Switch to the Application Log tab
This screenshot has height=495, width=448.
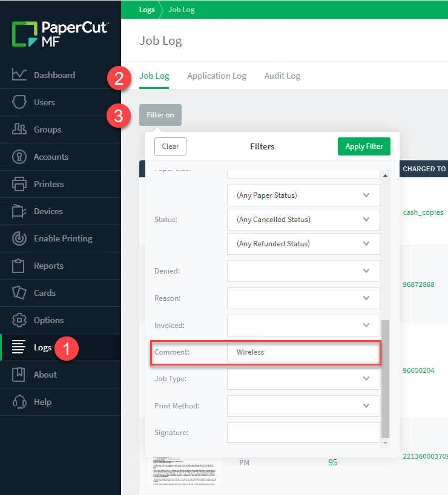[x=217, y=76]
